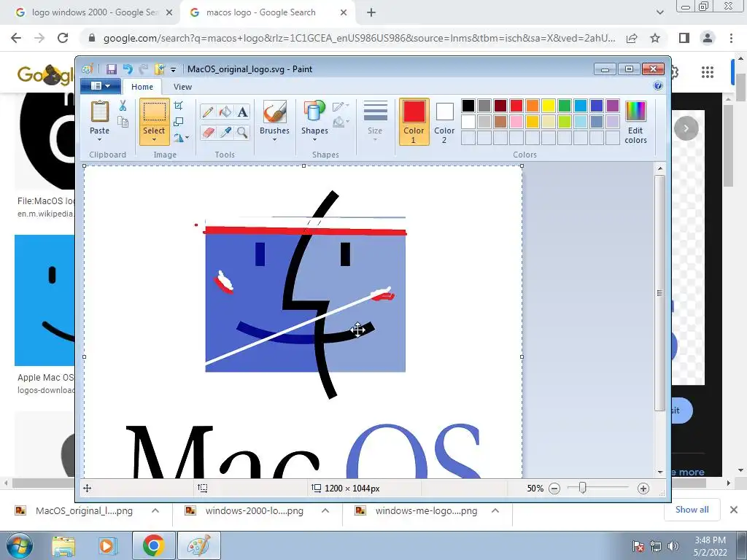
Task: Zoom in with the plus button
Action: (643, 488)
